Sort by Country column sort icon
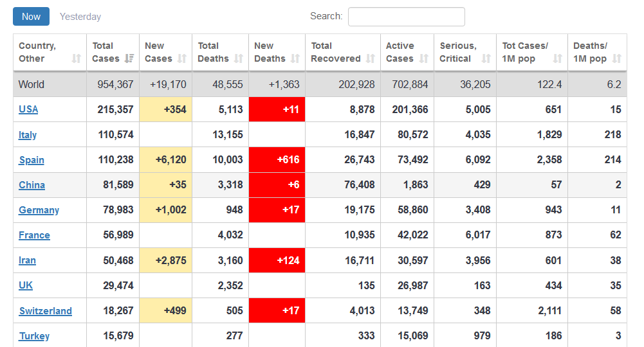The height and width of the screenshot is (347, 644). [x=77, y=58]
